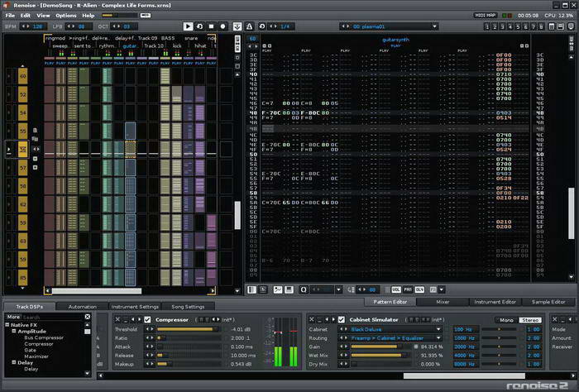This screenshot has width=579, height=392.
Task: Open the Sample Editor tab
Action: pyautogui.click(x=547, y=303)
